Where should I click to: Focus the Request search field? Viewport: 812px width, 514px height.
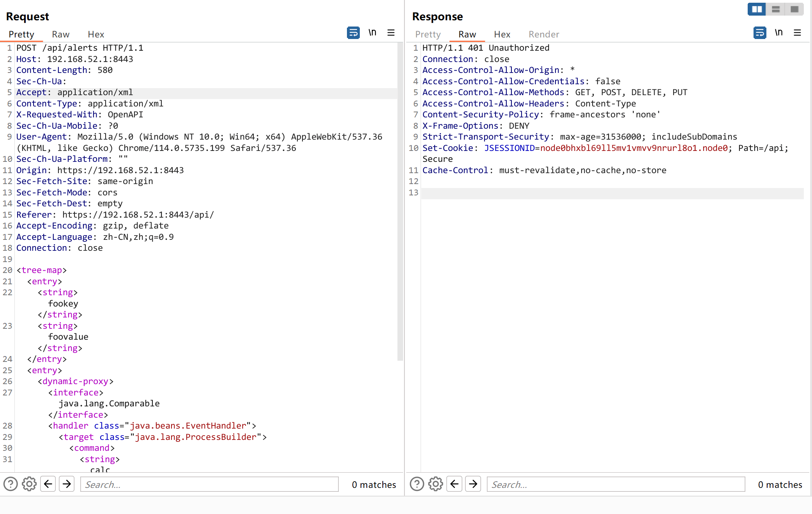pyautogui.click(x=209, y=484)
